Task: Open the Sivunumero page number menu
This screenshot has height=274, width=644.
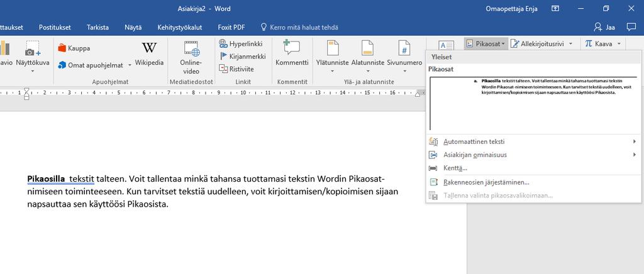Action: pyautogui.click(x=404, y=57)
